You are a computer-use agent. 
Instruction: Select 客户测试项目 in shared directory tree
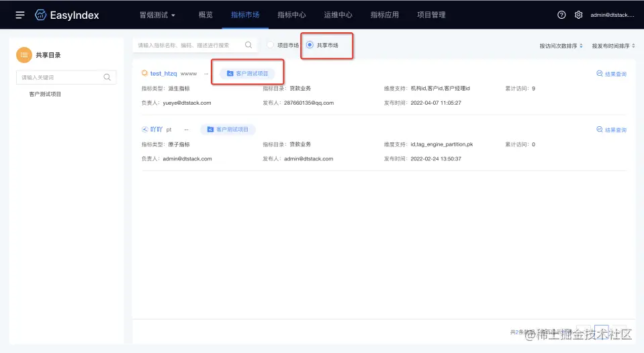pos(45,94)
